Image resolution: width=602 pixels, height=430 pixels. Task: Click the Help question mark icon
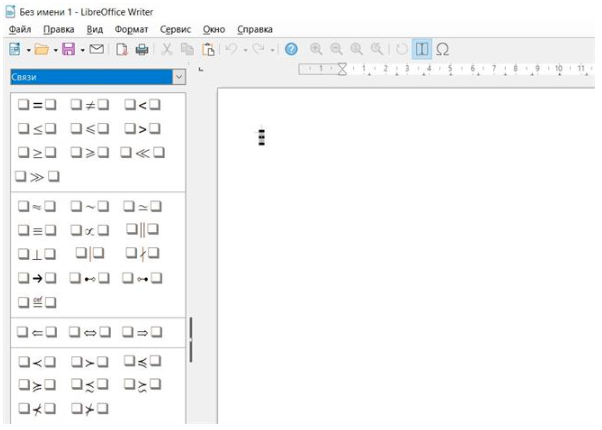[x=291, y=49]
